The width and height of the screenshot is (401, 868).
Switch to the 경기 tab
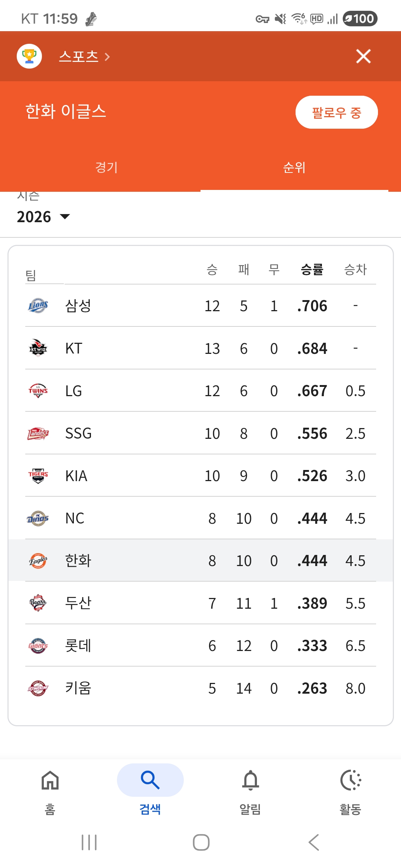click(x=107, y=167)
